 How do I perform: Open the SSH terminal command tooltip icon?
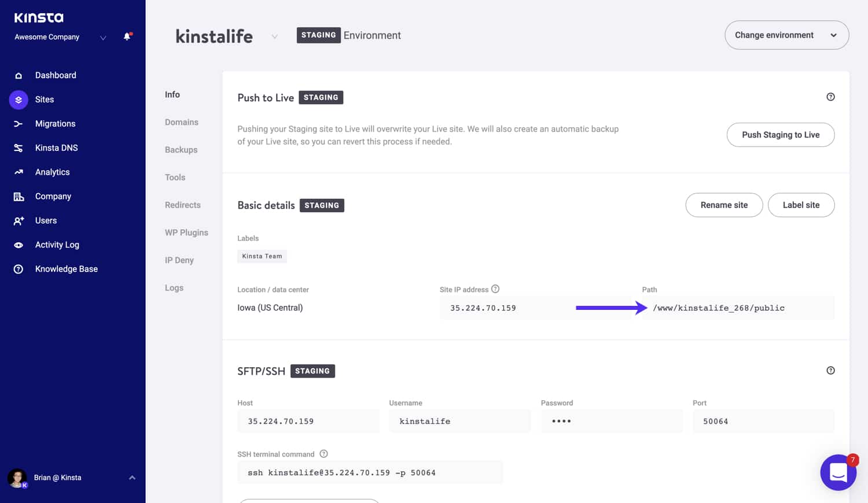[x=323, y=454]
